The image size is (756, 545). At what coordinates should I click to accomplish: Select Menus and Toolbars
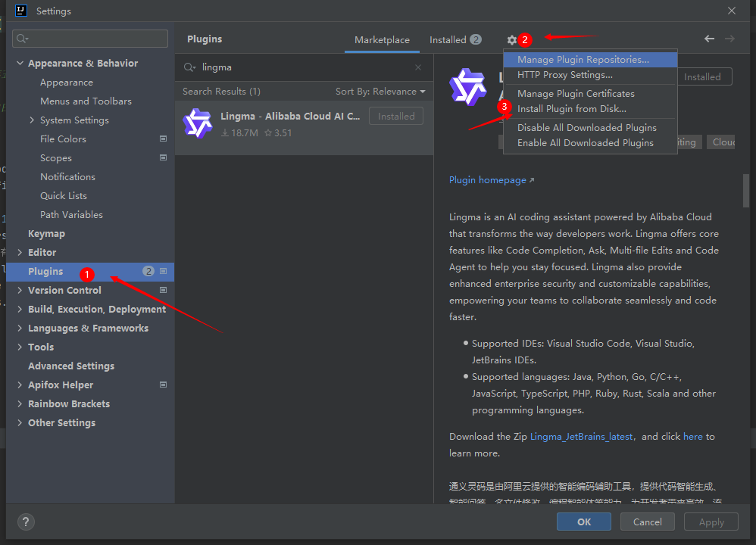(x=86, y=101)
